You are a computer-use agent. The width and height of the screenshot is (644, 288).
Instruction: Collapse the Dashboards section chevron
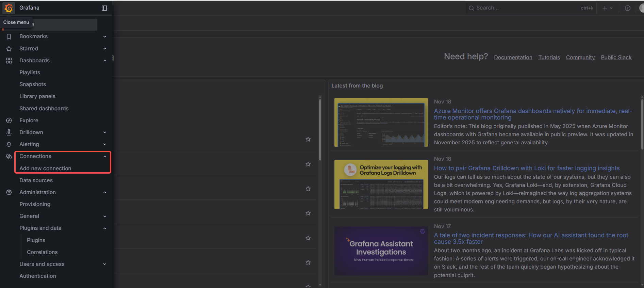[105, 61]
